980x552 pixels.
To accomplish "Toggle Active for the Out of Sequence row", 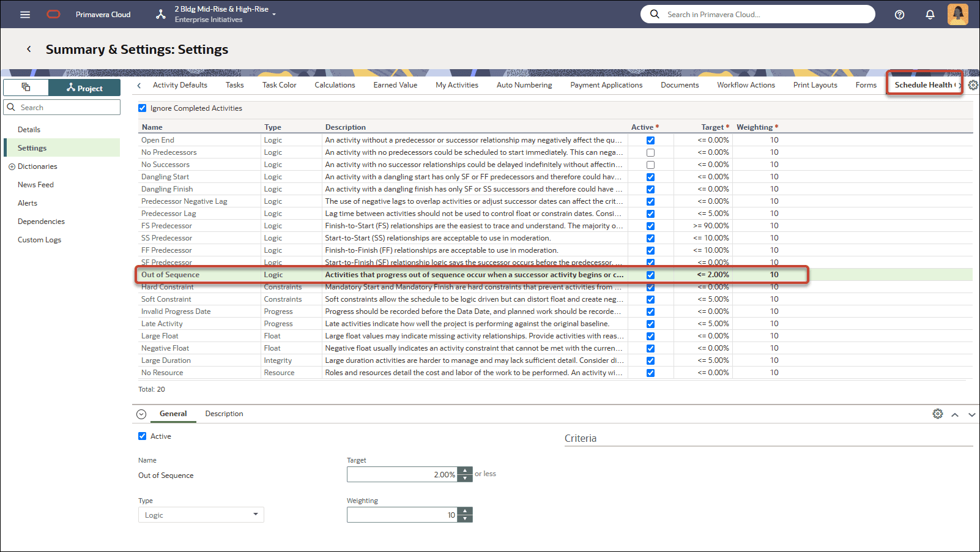I will point(650,275).
